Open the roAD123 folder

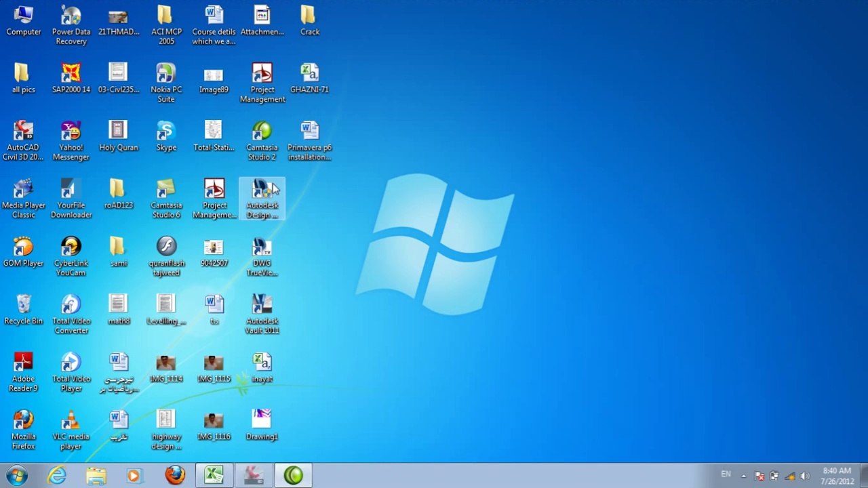click(x=119, y=194)
